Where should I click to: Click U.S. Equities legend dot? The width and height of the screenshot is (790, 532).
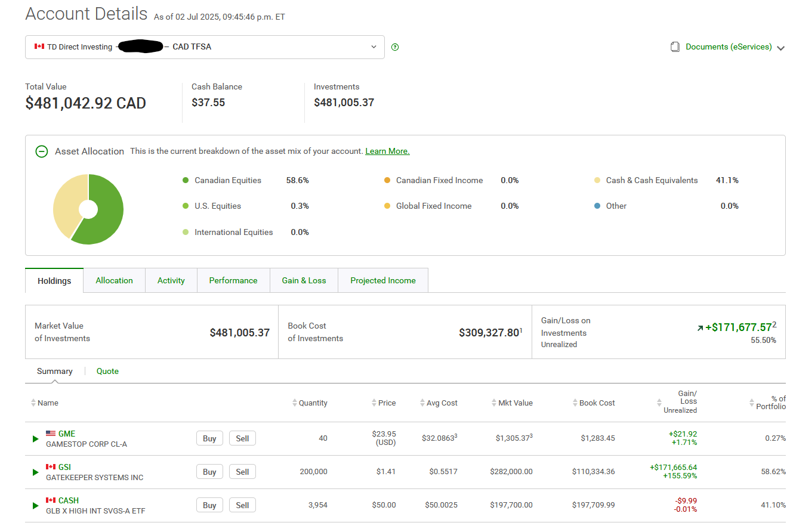point(186,206)
